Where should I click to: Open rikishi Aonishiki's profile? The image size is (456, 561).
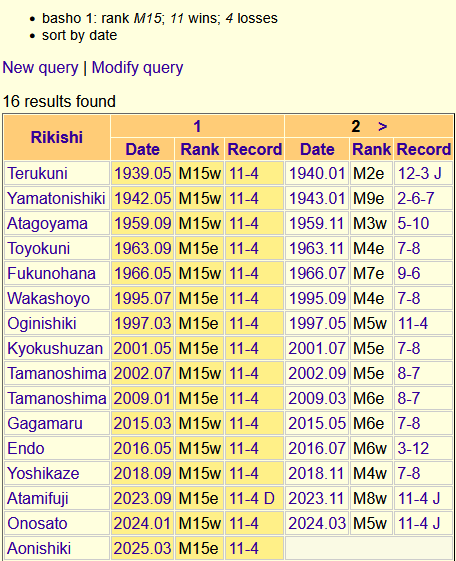click(x=39, y=548)
